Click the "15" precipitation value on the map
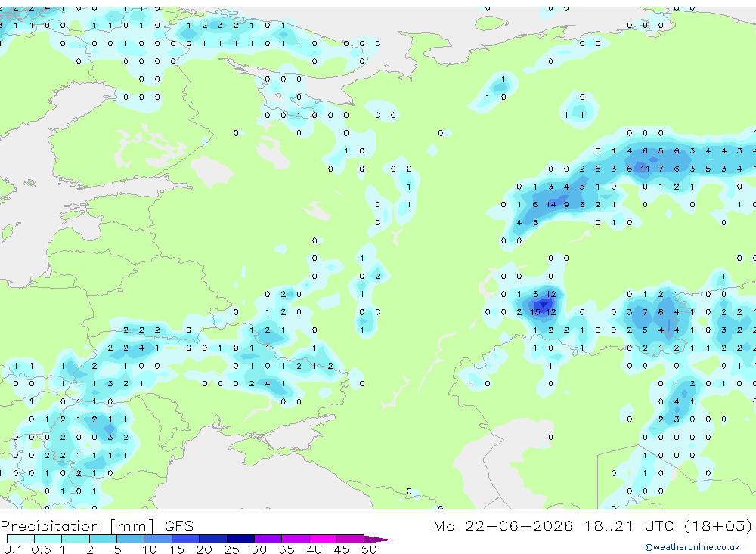Viewport: 756px width, 554px height. point(534,312)
